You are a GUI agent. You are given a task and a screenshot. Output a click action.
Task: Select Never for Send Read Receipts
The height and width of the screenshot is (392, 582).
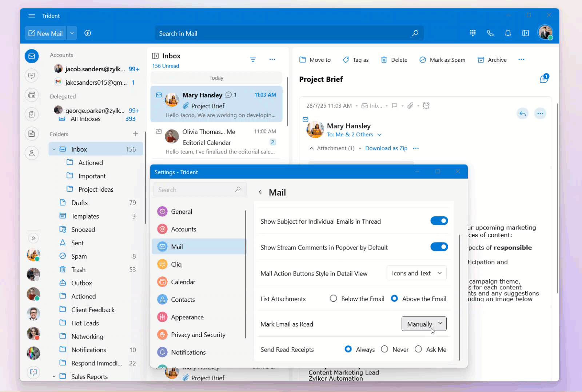[x=384, y=349]
